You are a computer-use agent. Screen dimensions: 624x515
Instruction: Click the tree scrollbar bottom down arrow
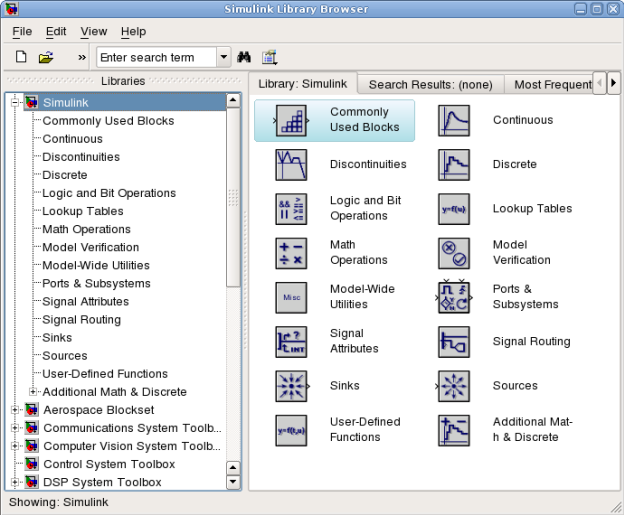click(x=233, y=482)
